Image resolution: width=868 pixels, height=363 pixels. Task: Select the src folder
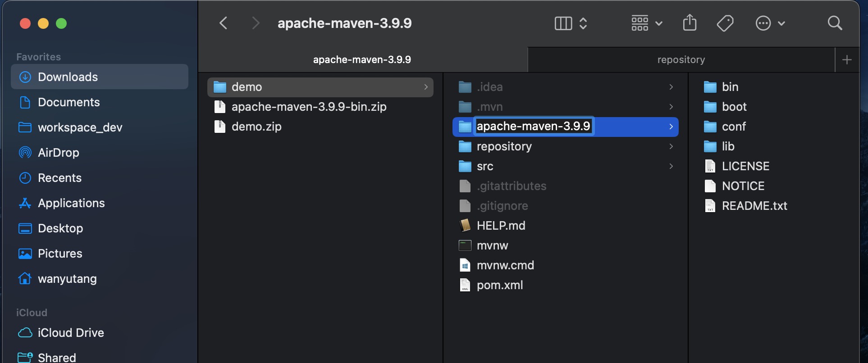pos(565,166)
